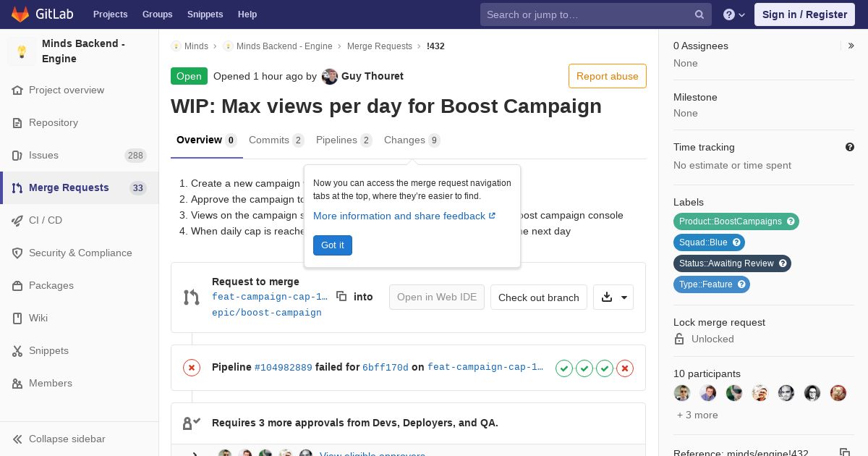The height and width of the screenshot is (456, 868).
Task: Click the first participant avatar
Action: tap(682, 393)
